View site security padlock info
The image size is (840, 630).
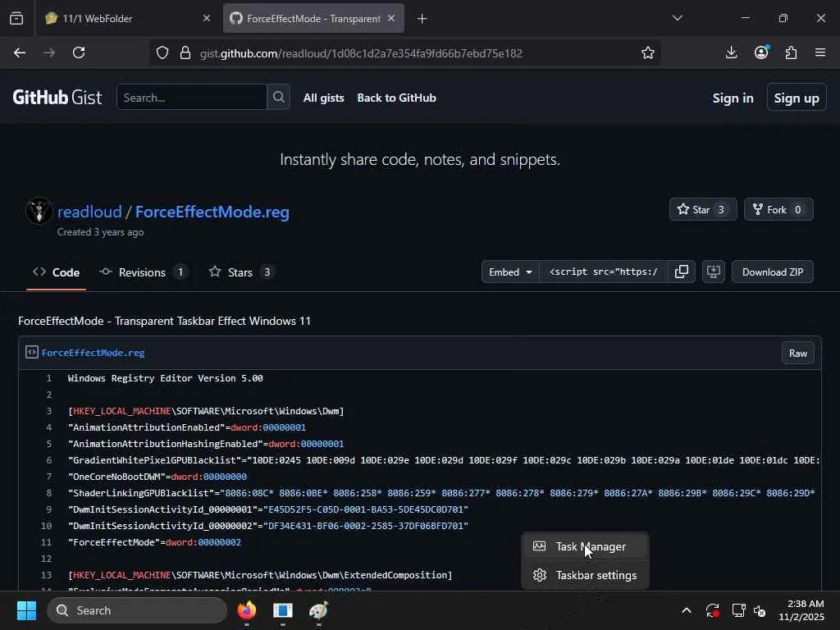(185, 52)
